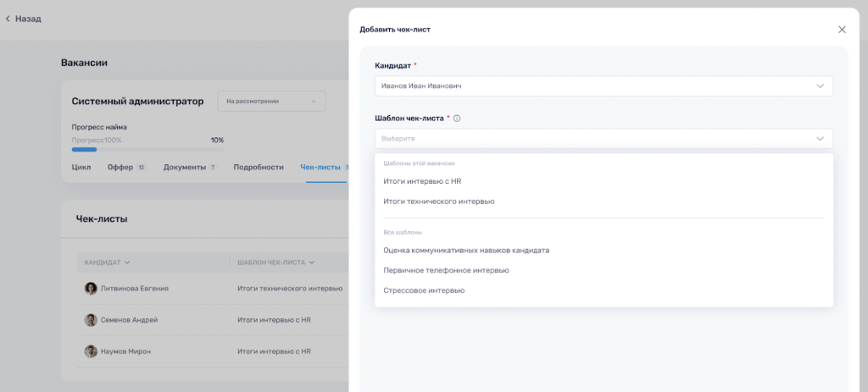The height and width of the screenshot is (392, 868).
Task: Sort by the Кандидат column arrow
Action: (x=127, y=262)
